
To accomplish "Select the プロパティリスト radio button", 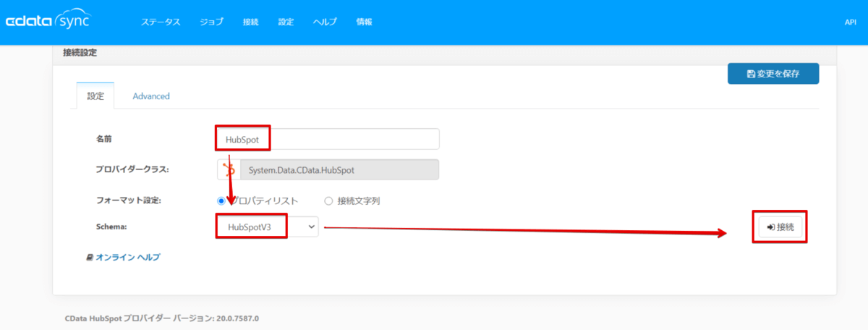I will coord(222,200).
